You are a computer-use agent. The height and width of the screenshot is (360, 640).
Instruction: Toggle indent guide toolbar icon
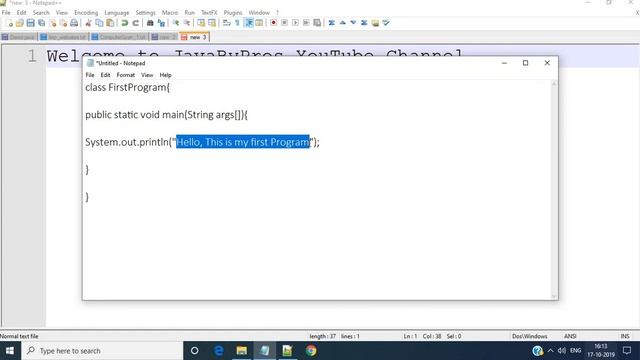[x=249, y=23]
